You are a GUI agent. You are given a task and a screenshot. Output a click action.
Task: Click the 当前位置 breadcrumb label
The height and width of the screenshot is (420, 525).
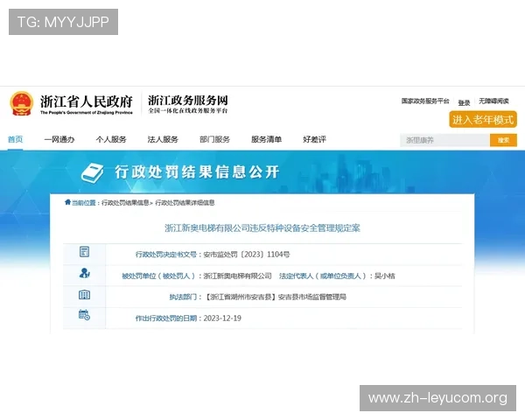tap(84, 203)
